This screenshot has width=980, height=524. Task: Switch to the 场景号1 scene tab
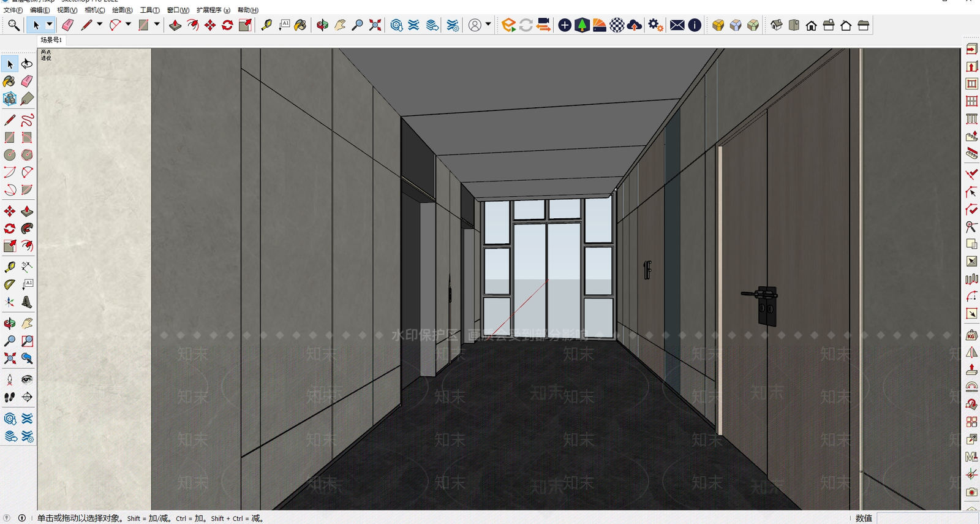pyautogui.click(x=51, y=40)
